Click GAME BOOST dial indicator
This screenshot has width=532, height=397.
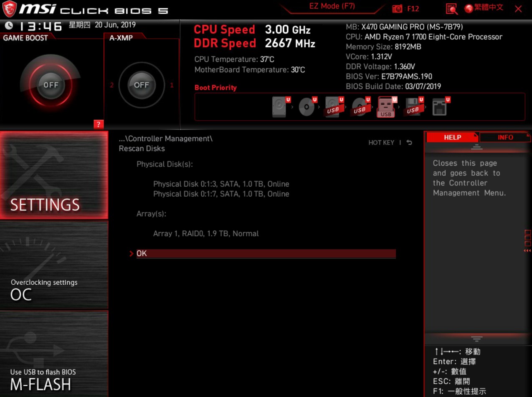51,85
